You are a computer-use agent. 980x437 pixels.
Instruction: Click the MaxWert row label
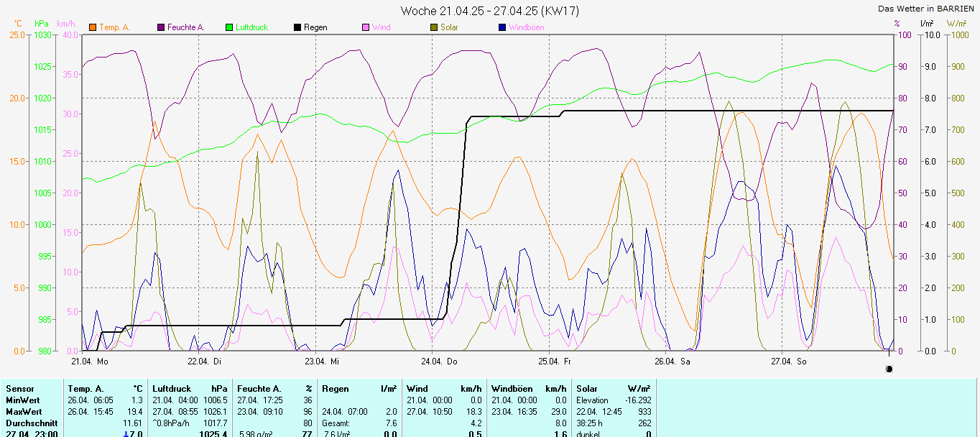point(23,412)
